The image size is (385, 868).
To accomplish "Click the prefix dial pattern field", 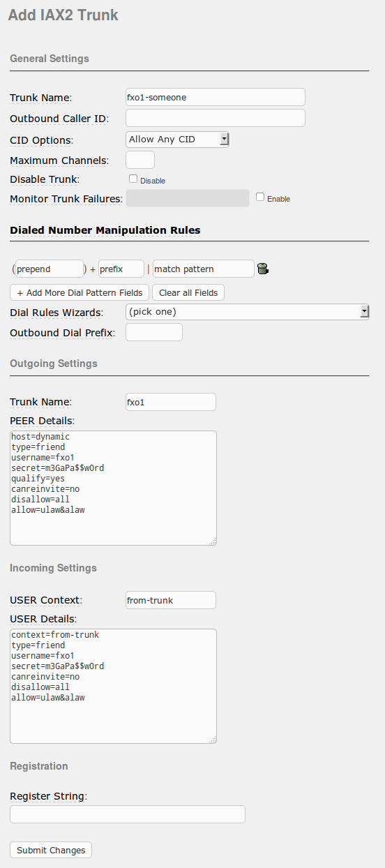I will coord(121,269).
